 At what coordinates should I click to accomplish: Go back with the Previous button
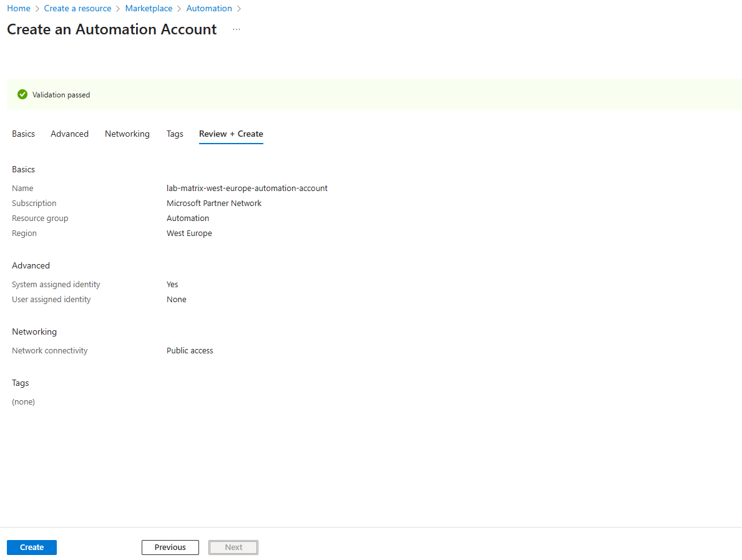coord(170,548)
